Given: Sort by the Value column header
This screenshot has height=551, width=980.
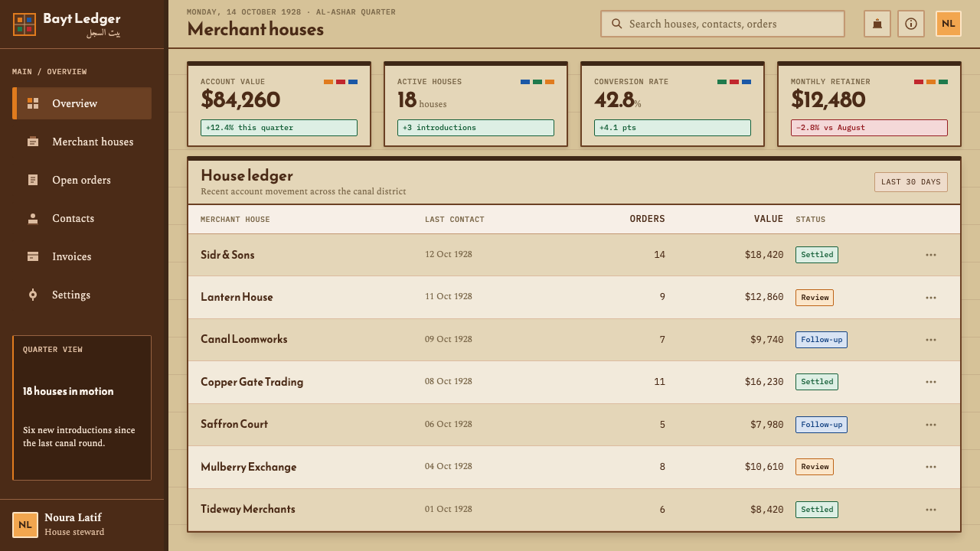Looking at the screenshot, I should (769, 219).
